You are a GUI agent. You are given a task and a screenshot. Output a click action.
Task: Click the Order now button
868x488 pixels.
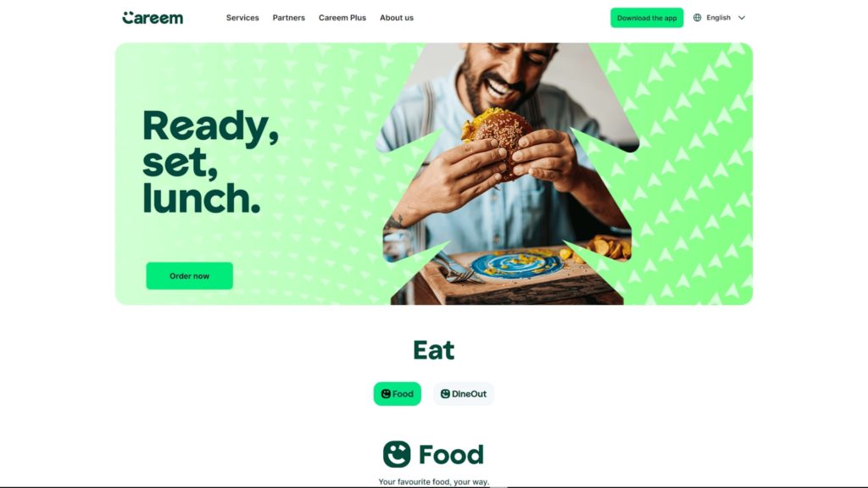[189, 275]
